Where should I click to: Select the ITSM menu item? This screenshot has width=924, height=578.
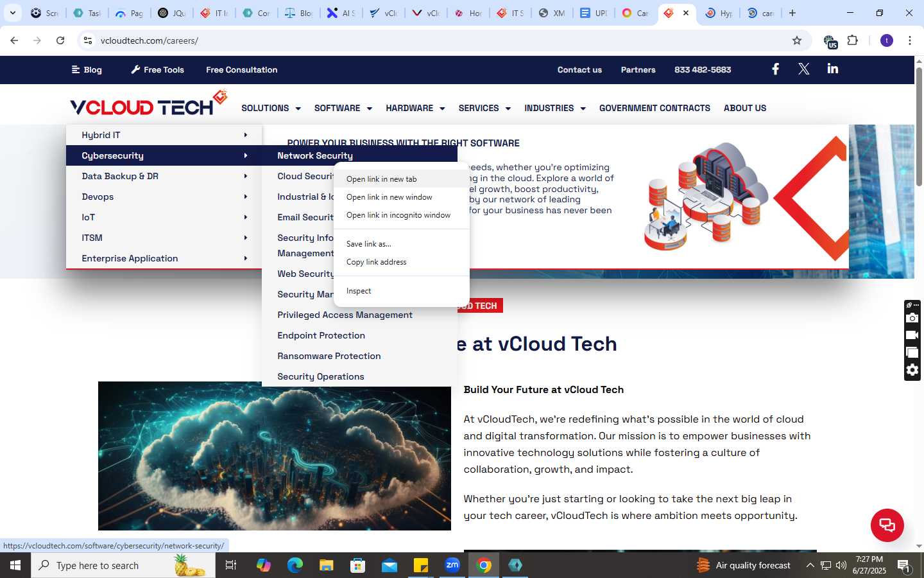pos(164,238)
